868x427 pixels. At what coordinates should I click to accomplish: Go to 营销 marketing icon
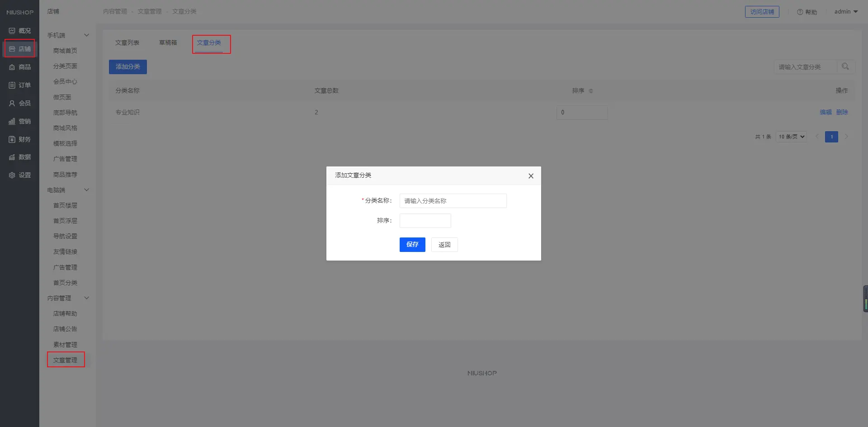[x=12, y=121]
